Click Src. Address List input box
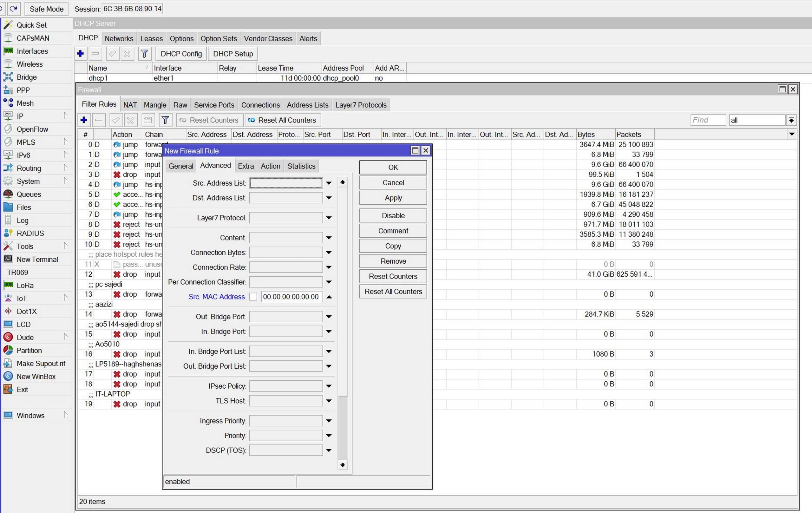 tap(286, 183)
